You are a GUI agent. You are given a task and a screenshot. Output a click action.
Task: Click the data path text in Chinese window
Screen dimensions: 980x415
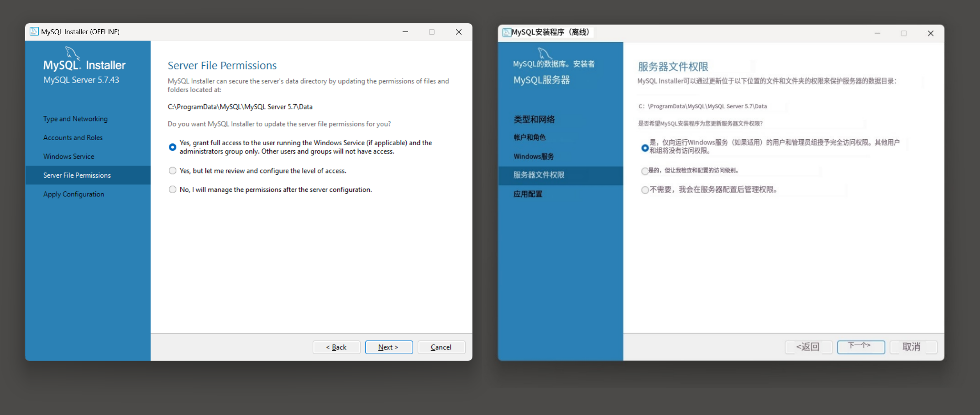point(702,106)
